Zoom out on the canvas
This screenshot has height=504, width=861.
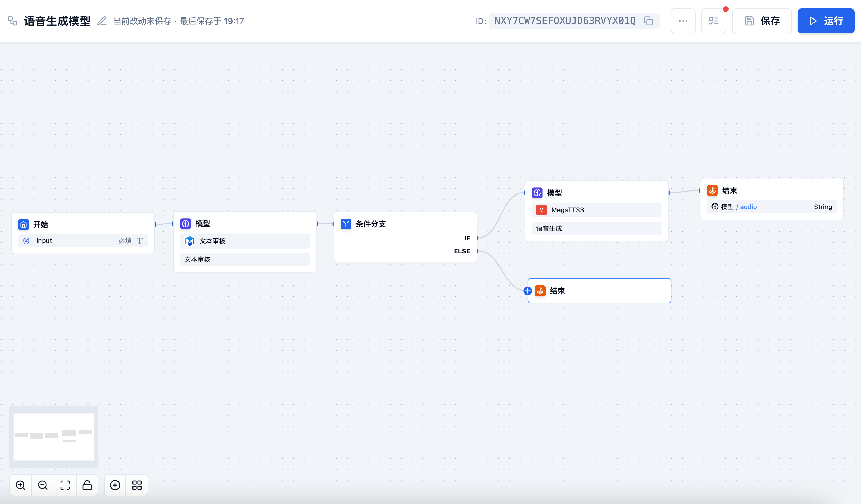pyautogui.click(x=43, y=485)
